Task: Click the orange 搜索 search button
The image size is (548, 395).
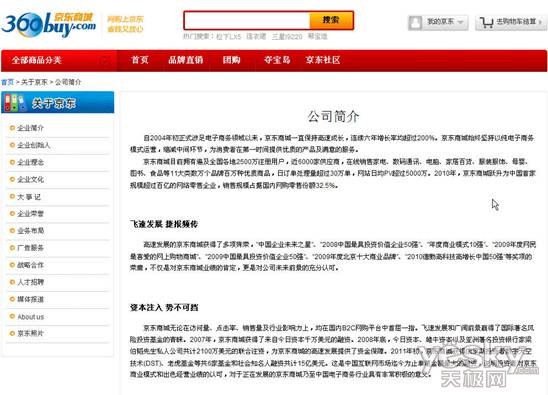Action: [331, 20]
